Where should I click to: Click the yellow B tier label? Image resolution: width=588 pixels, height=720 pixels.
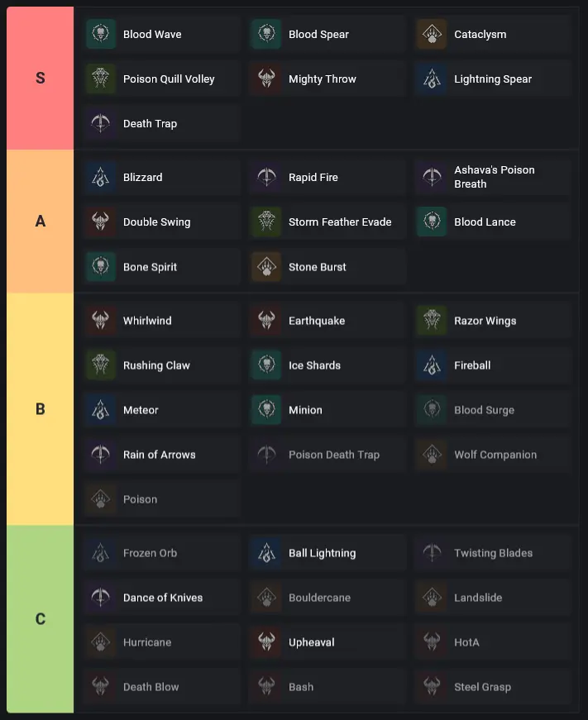41,409
